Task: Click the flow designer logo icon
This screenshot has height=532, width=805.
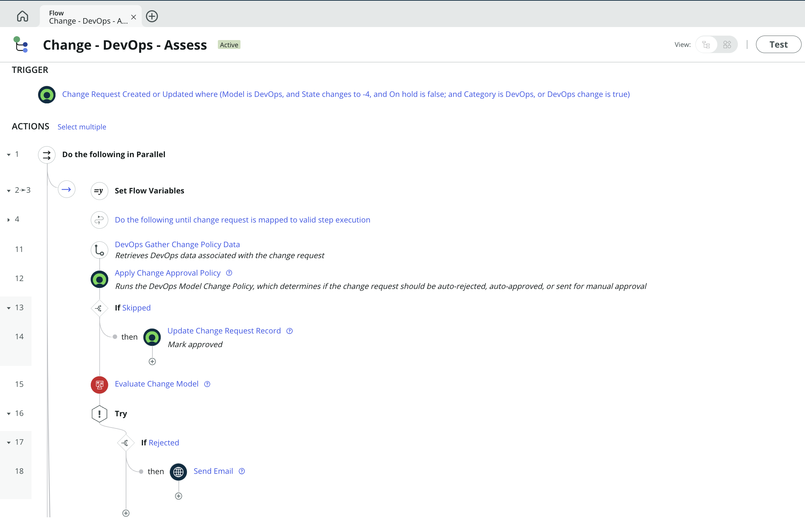Action: point(21,45)
